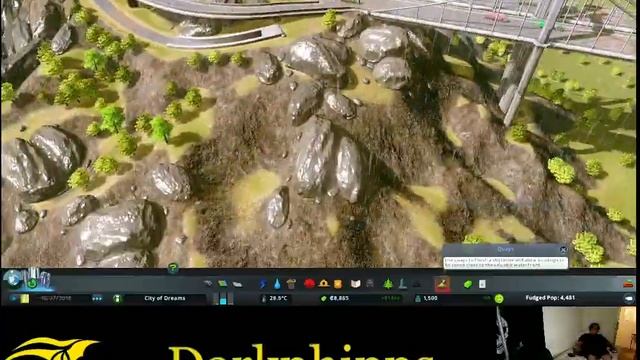640x360 pixels.
Task: Click the 28.5°C temperature readout
Action: coord(278,299)
